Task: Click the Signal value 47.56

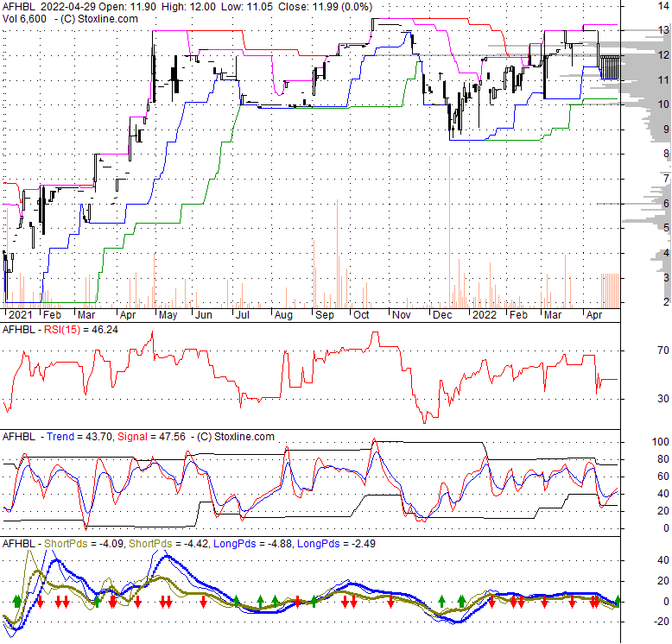Action: click(172, 437)
